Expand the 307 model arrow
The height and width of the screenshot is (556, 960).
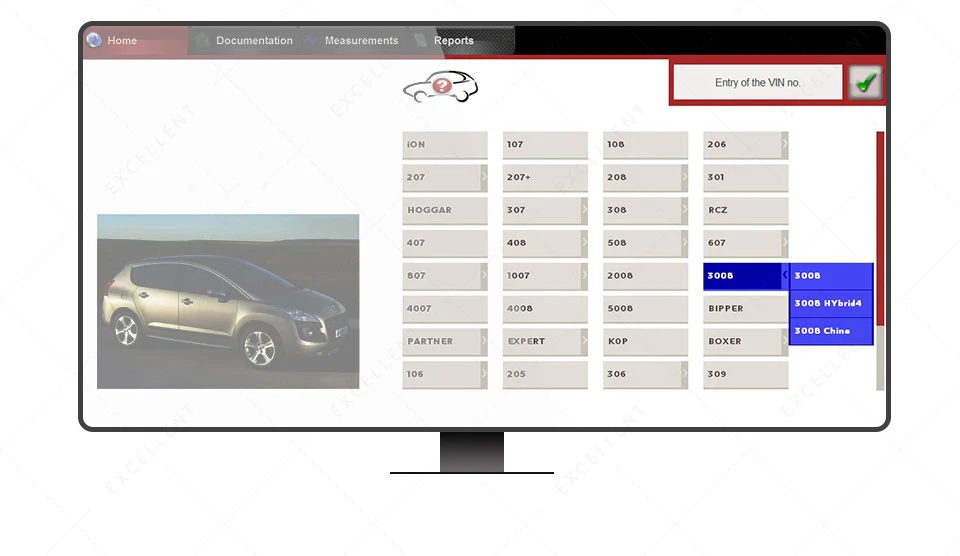[584, 210]
